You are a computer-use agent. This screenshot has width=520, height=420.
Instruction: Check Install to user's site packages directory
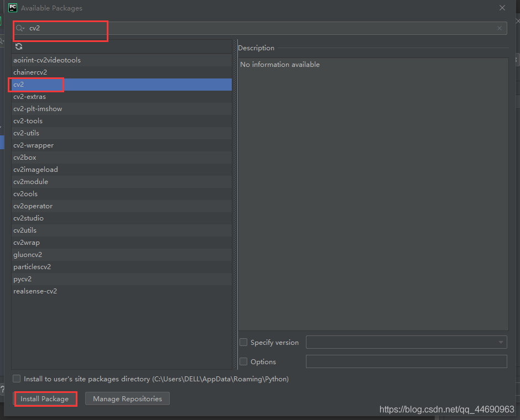click(17, 379)
